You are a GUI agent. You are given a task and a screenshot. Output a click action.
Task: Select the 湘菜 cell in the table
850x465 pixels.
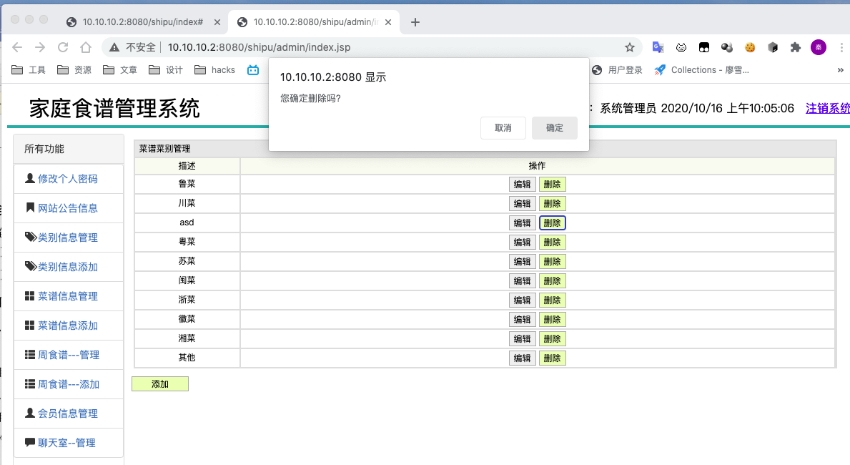(x=187, y=338)
